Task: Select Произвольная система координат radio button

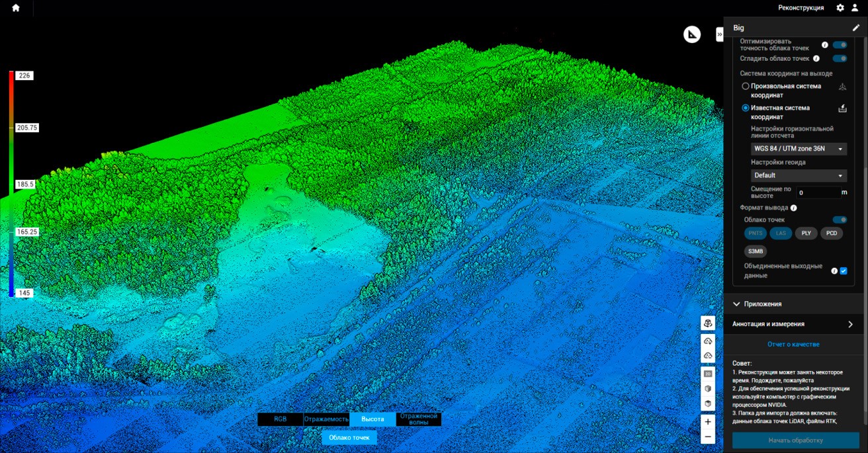Action: click(x=746, y=86)
